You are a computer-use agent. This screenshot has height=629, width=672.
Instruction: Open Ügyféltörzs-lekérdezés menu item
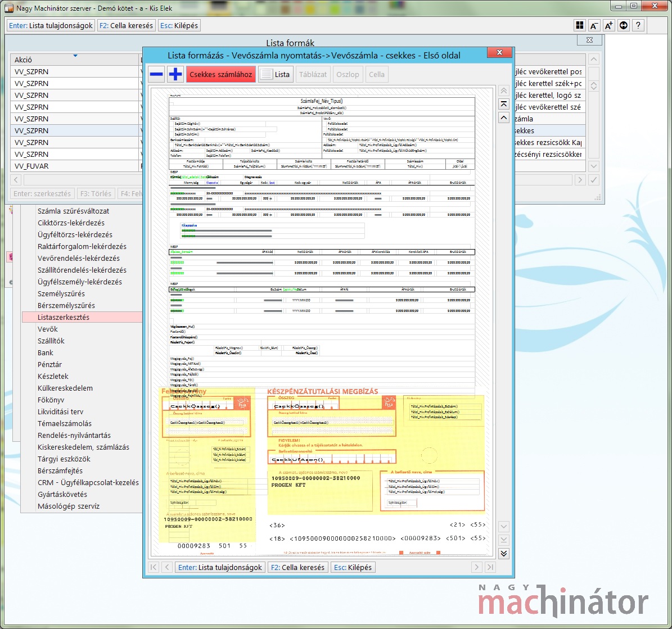75,234
